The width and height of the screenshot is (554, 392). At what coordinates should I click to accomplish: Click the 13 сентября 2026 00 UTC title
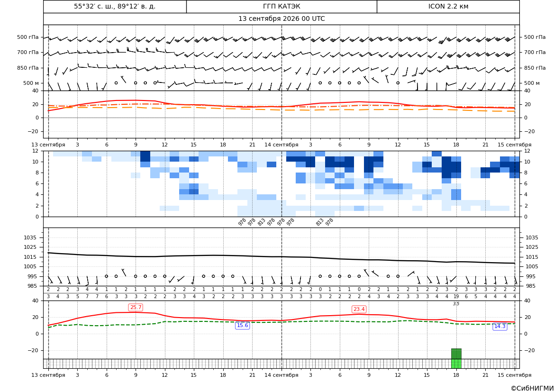click(x=282, y=19)
